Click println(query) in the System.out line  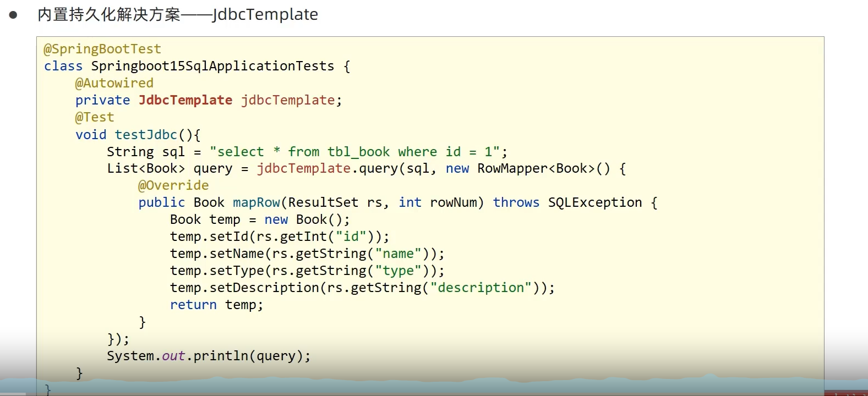pos(248,356)
